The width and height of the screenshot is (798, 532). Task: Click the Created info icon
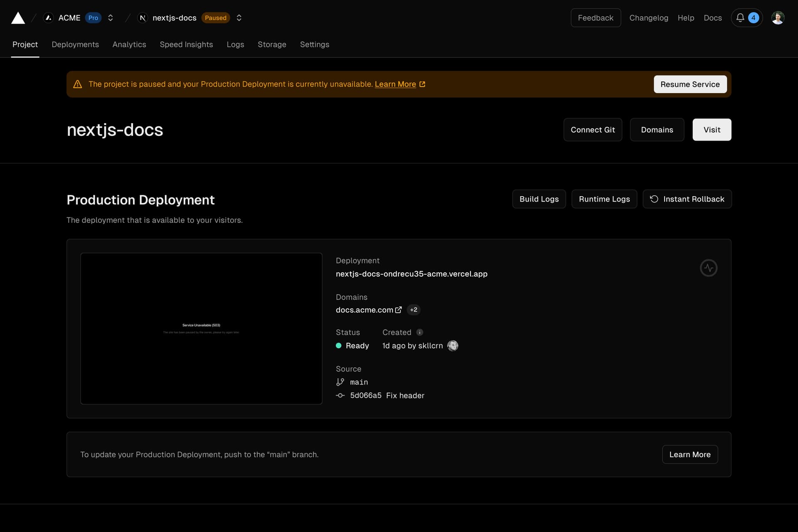420,332
